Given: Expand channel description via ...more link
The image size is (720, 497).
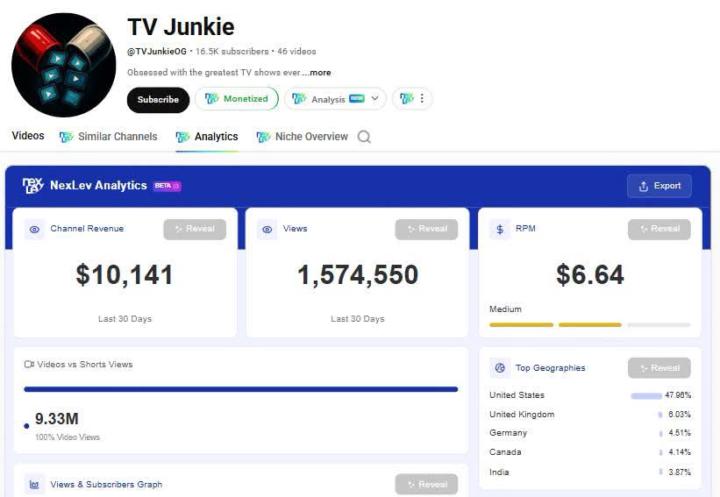Looking at the screenshot, I should [320, 73].
